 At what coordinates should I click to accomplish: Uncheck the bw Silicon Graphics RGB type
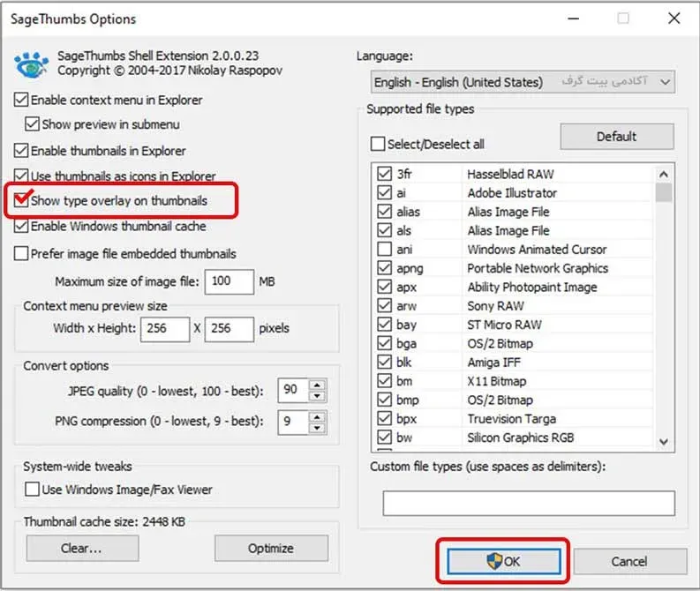click(x=384, y=438)
